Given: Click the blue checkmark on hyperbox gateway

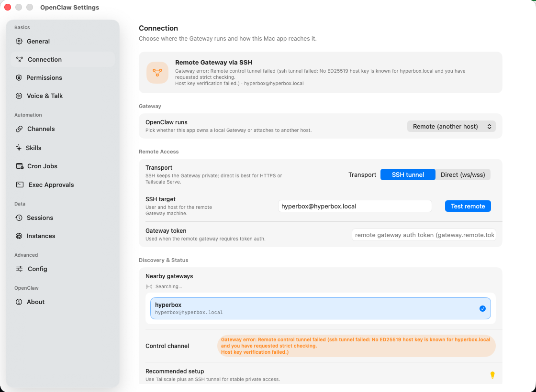Looking at the screenshot, I should (482, 309).
